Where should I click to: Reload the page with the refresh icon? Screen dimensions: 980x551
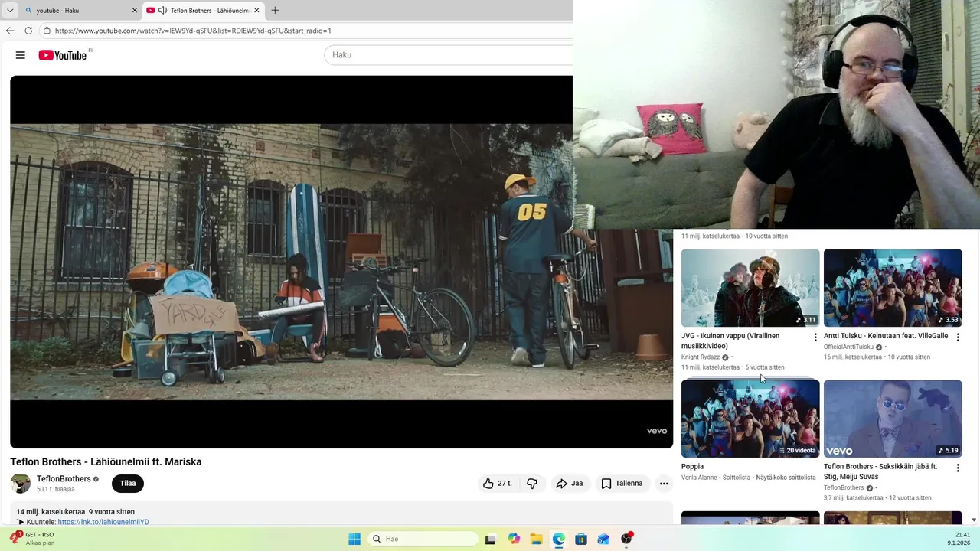tap(28, 31)
